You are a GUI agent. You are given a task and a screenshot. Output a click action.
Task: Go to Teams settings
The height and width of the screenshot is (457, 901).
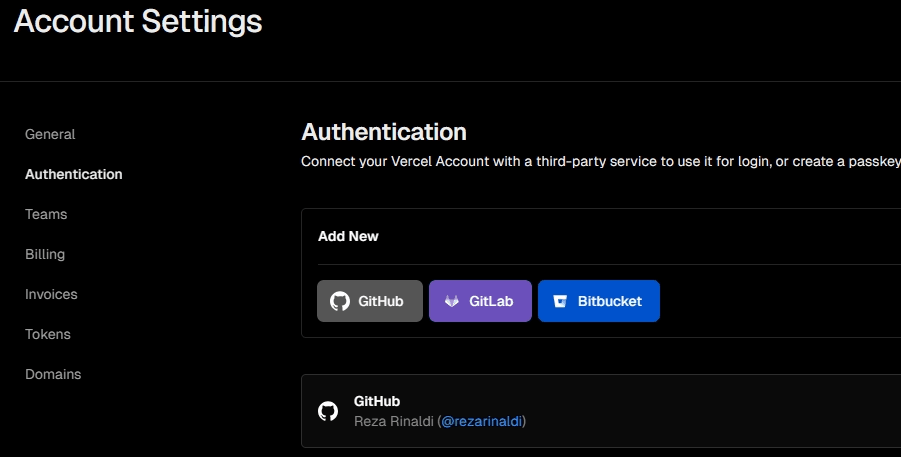pos(46,214)
